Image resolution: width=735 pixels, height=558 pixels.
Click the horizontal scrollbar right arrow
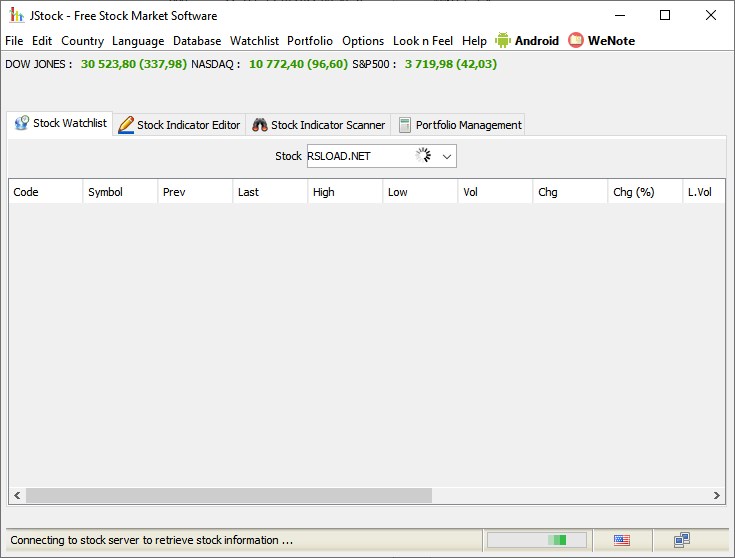(716, 496)
